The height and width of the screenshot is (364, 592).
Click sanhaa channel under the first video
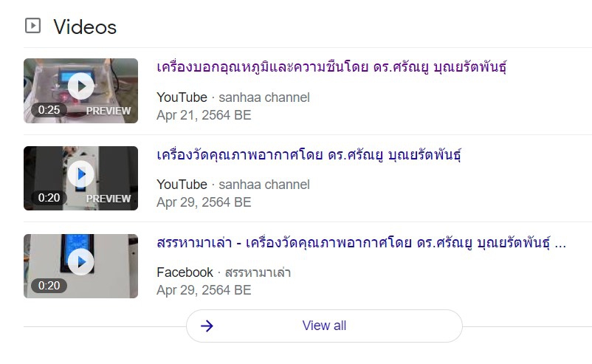click(264, 97)
